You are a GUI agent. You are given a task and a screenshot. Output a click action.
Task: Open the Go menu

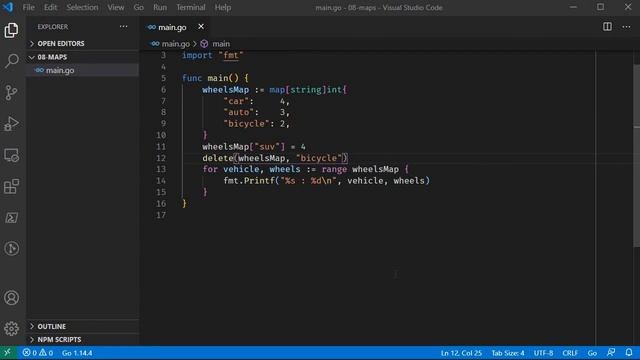pyautogui.click(x=139, y=7)
